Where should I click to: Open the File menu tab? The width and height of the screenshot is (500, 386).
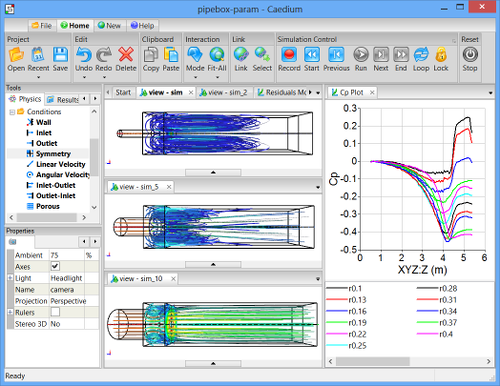click(42, 26)
